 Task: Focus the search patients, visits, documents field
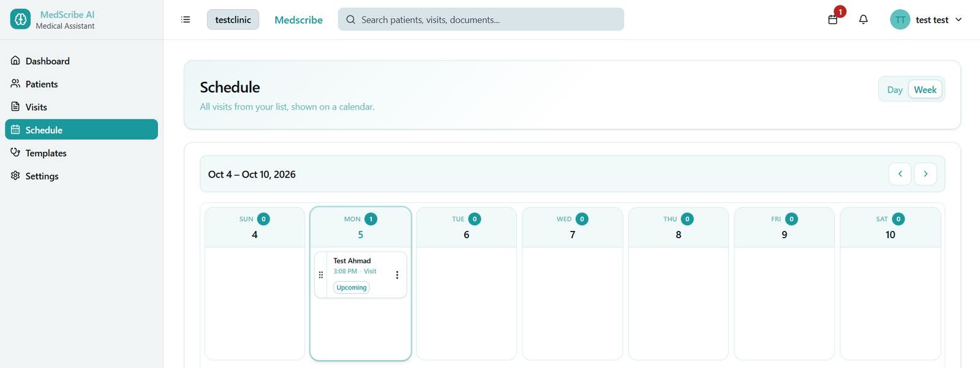click(x=481, y=20)
